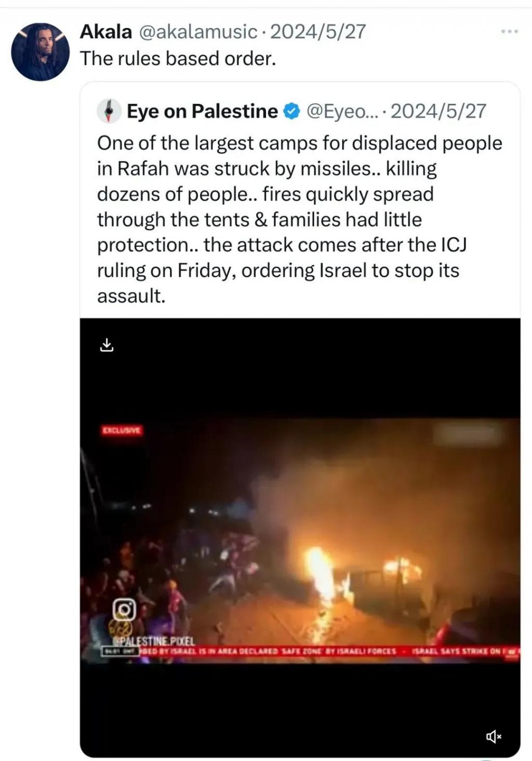Click the Instagram logo on the video
Viewport: 532px width, 761px height.
(x=125, y=609)
